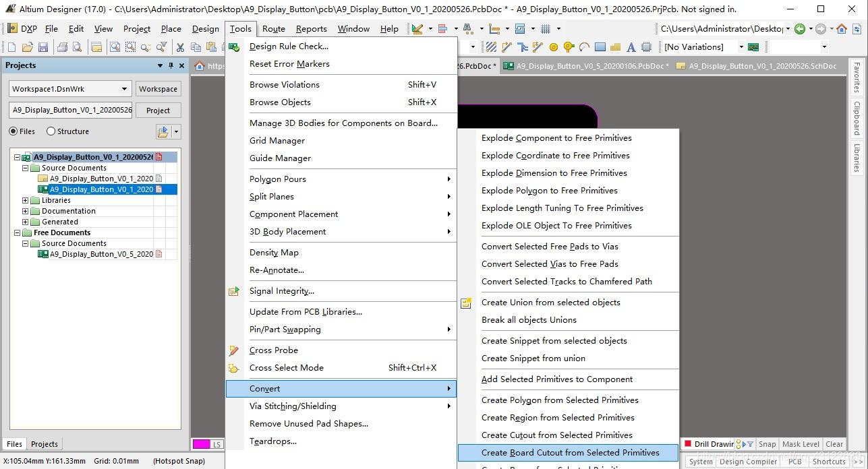Click the selection filter funnel icon
The width and height of the screenshot is (868, 469).
point(162,47)
